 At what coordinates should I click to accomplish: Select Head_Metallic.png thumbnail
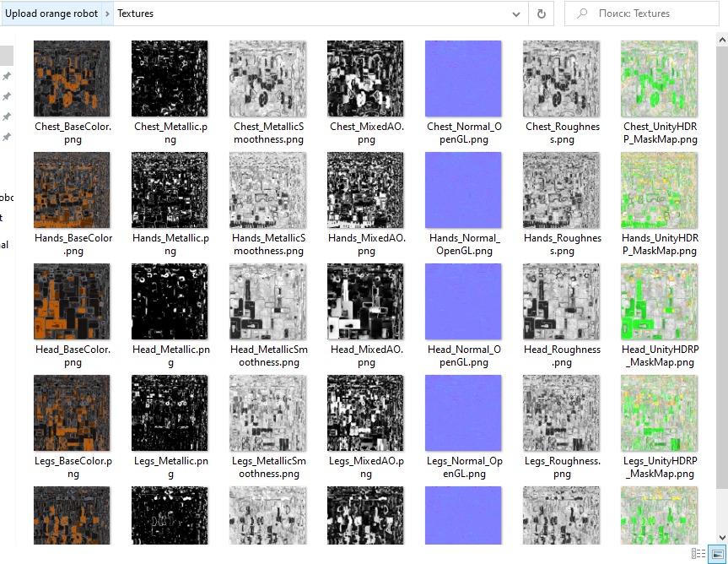pyautogui.click(x=170, y=301)
